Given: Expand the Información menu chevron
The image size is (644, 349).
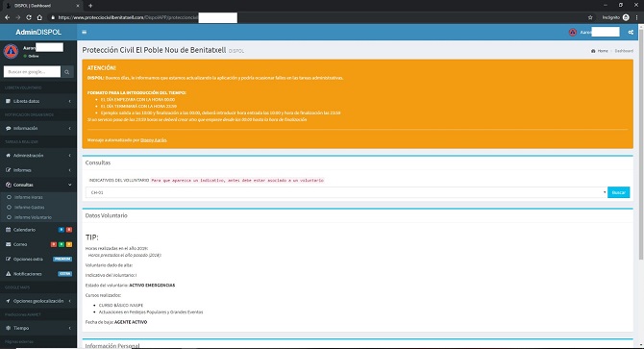Looking at the screenshot, I should 70,128.
